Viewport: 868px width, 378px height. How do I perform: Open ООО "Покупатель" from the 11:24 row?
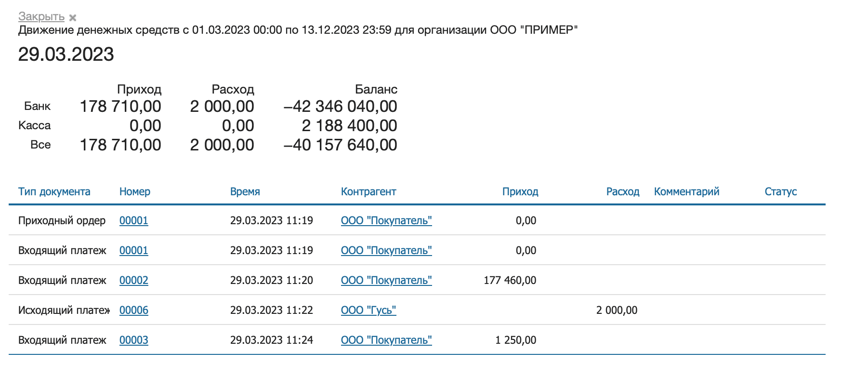(386, 340)
